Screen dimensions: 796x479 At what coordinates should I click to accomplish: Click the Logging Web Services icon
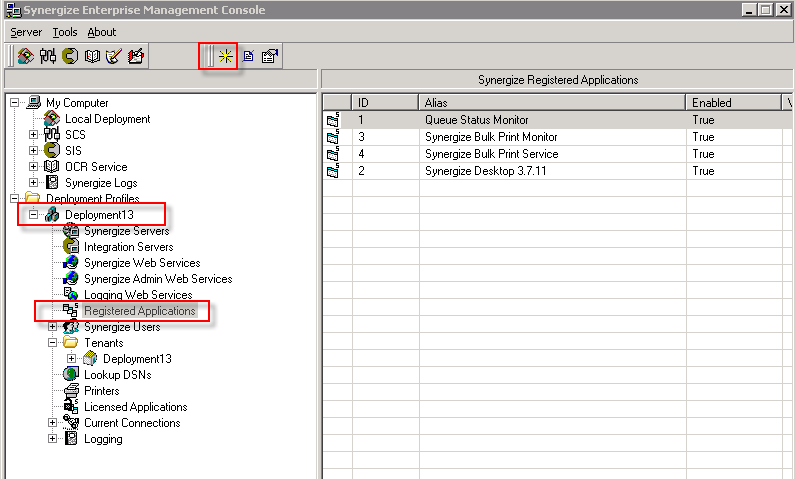click(71, 294)
